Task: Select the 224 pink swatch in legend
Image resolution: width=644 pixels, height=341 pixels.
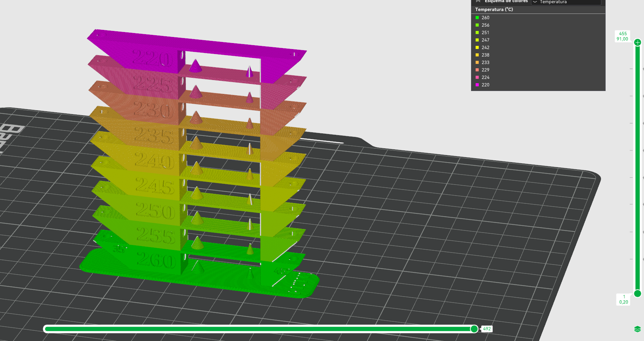Action: coord(477,77)
